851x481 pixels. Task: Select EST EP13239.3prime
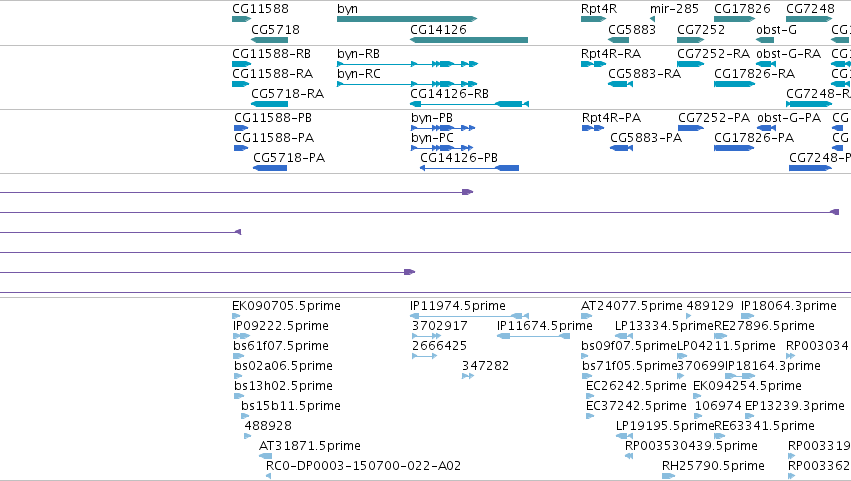coord(795,406)
